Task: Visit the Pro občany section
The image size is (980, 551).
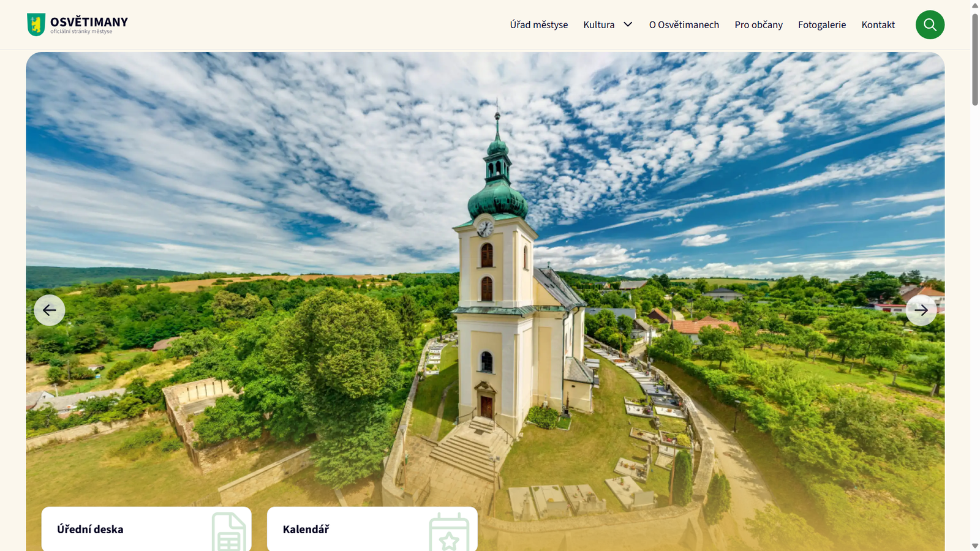Action: (758, 24)
